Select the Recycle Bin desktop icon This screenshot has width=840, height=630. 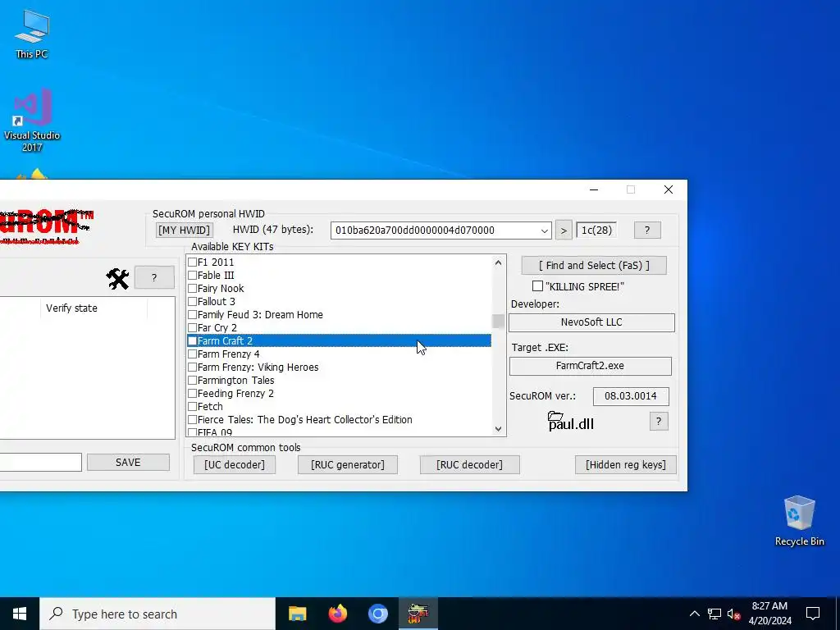(799, 521)
